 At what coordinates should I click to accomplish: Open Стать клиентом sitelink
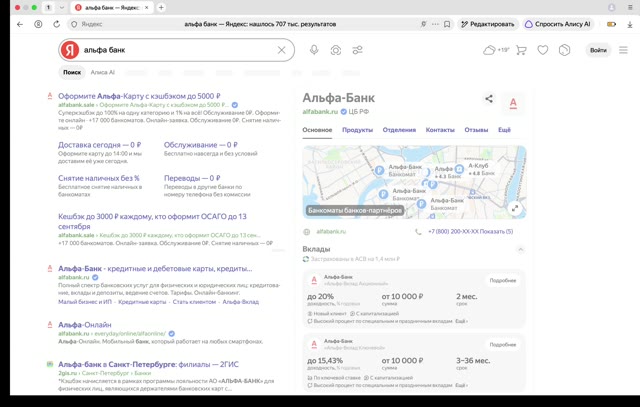(194, 302)
